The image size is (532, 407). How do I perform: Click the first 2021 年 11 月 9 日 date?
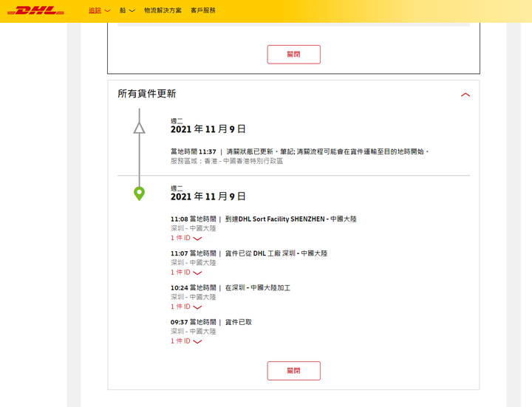pos(208,129)
